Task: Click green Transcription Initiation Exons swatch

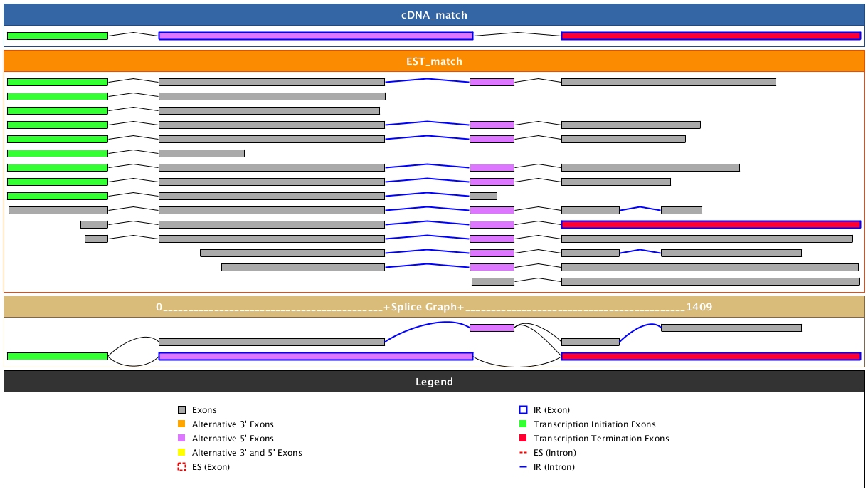Action: pyautogui.click(x=523, y=424)
